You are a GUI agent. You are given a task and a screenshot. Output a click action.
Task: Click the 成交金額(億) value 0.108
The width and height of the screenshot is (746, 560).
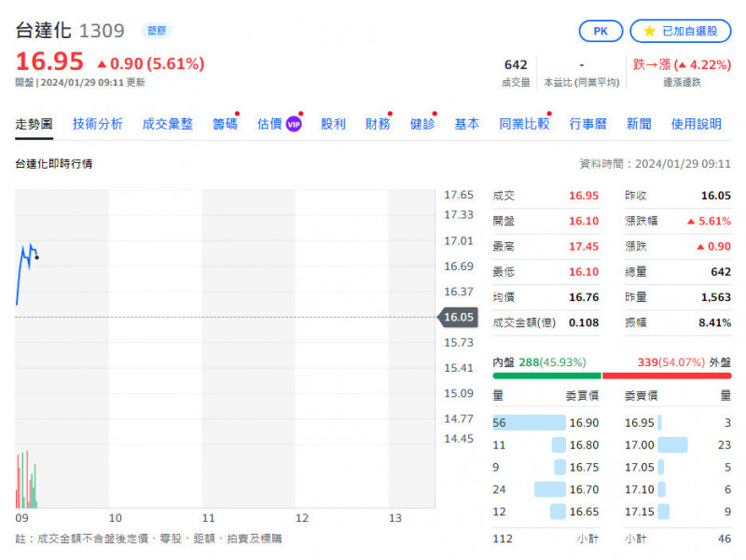click(x=584, y=322)
